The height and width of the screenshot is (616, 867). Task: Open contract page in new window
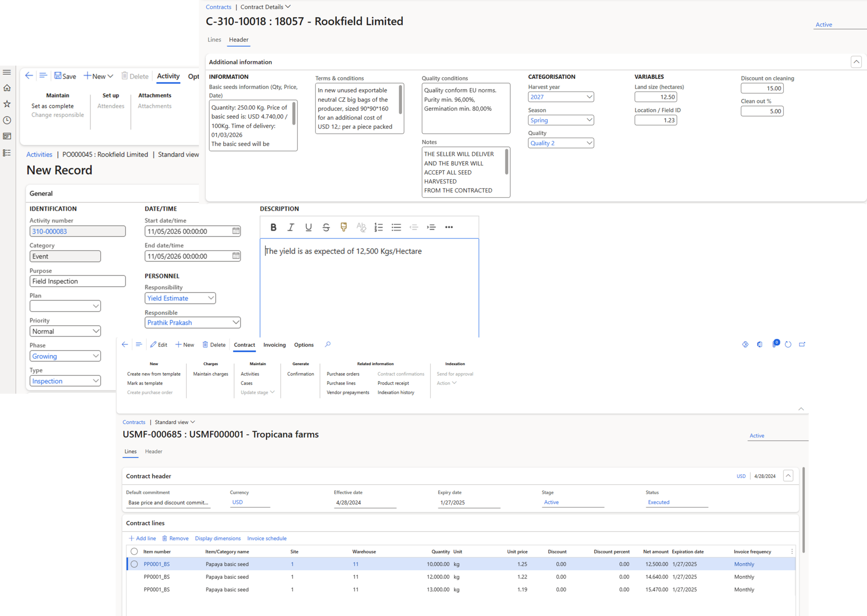click(802, 345)
